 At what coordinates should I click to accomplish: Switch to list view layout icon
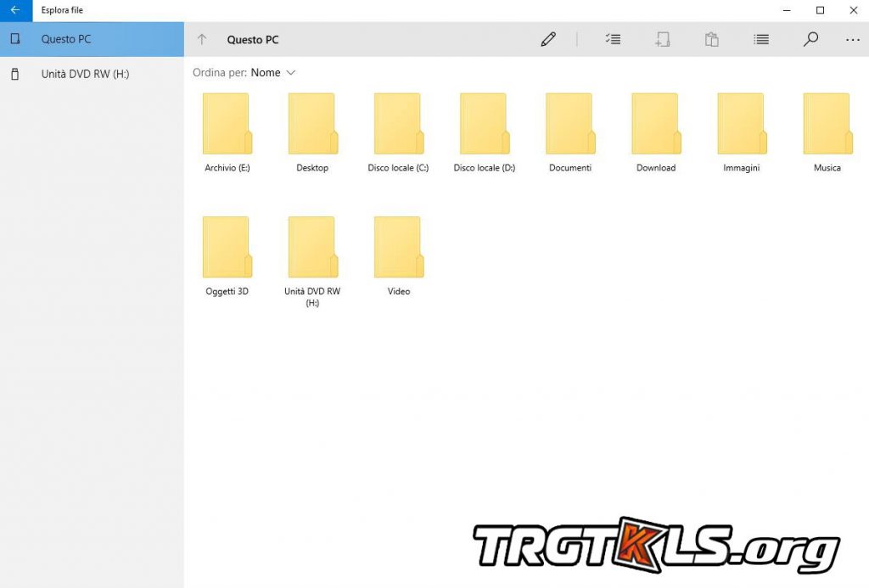click(x=761, y=39)
